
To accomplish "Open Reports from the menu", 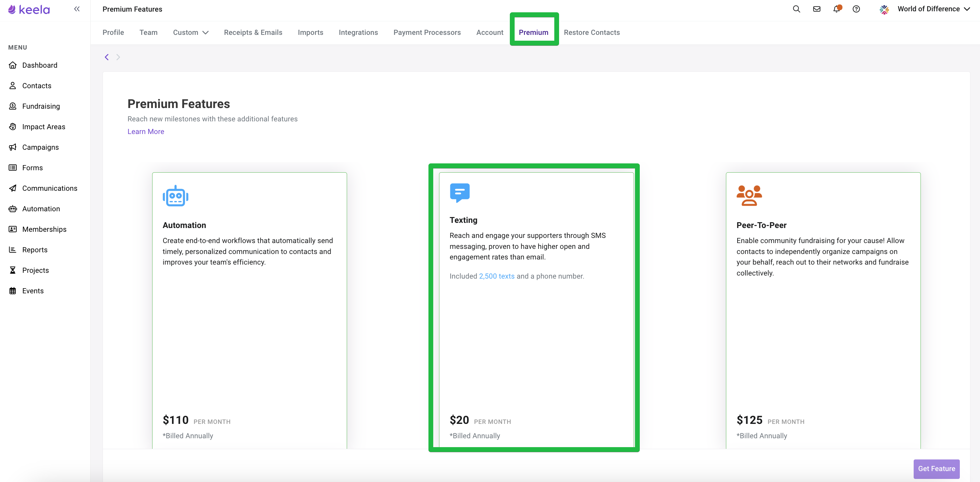I will point(35,250).
